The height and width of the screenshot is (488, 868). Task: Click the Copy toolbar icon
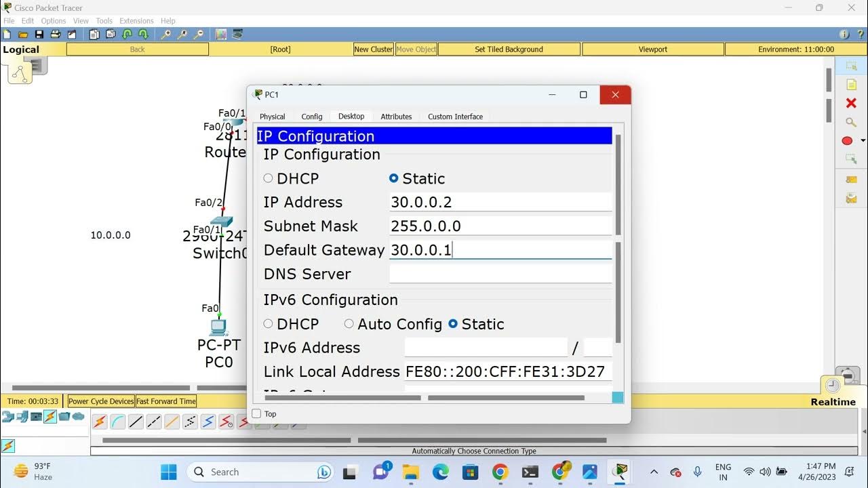click(94, 34)
